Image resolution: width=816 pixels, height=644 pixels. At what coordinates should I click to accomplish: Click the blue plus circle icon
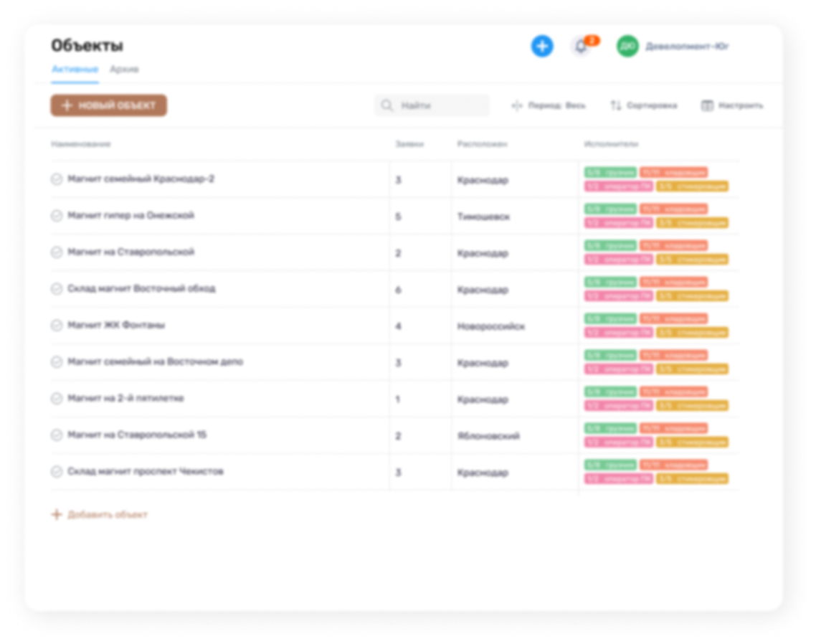point(542,47)
